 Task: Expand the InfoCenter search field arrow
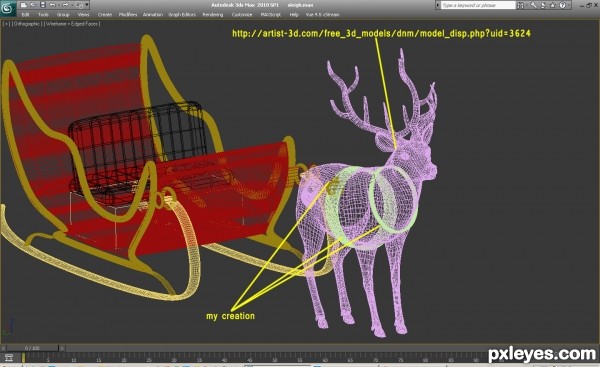[x=438, y=5]
